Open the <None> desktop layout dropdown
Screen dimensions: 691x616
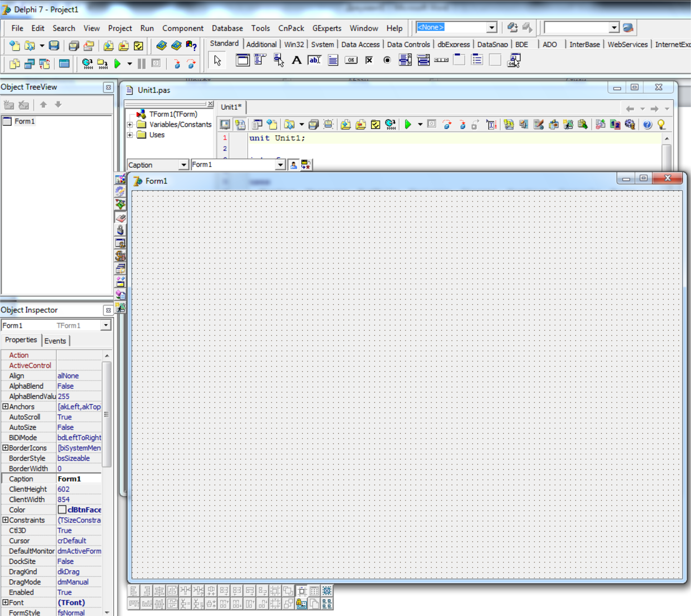(x=492, y=28)
